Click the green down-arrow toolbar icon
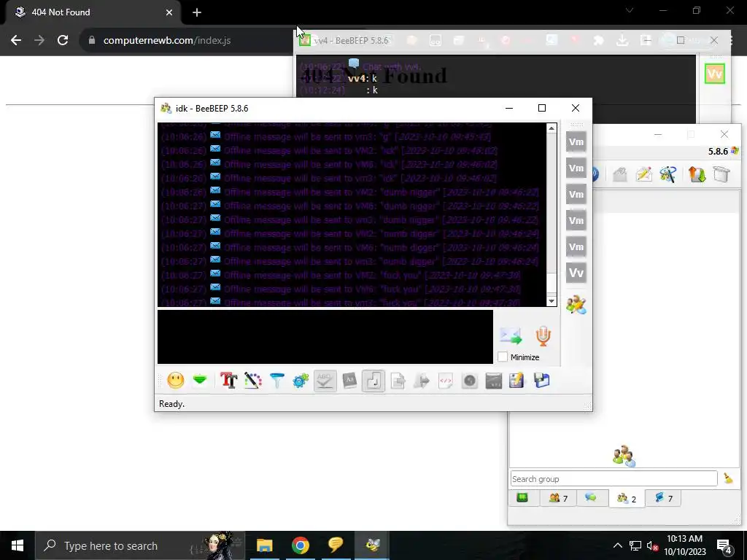 pyautogui.click(x=200, y=381)
